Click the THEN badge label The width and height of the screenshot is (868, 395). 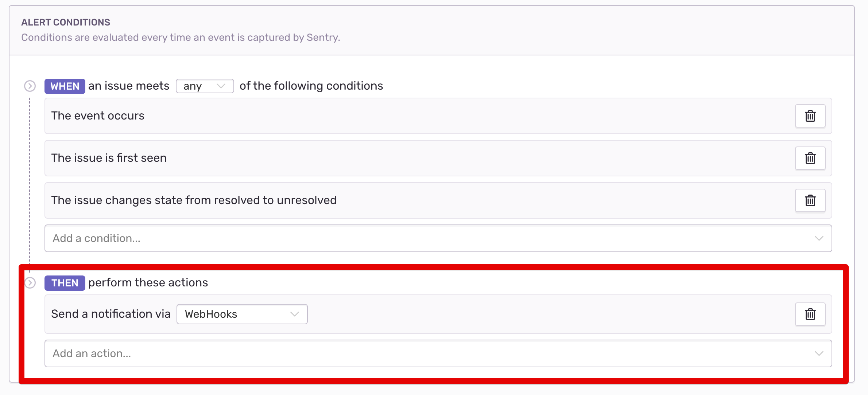pos(65,283)
